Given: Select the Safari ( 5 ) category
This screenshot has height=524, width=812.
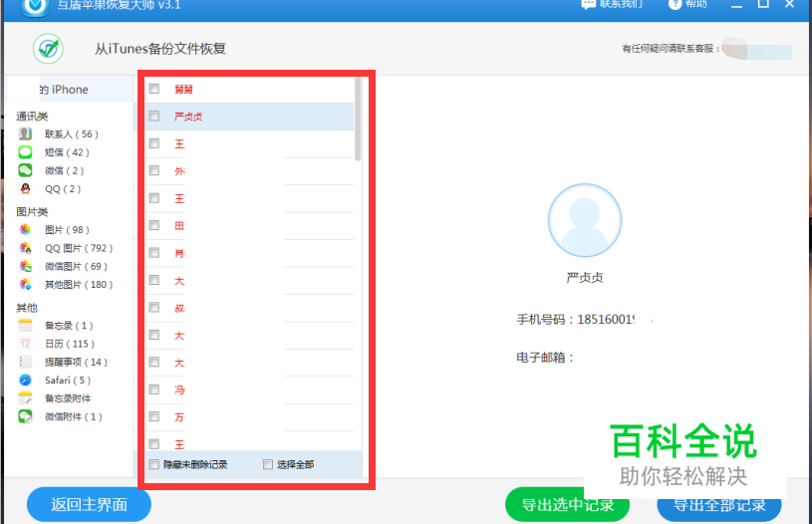Looking at the screenshot, I should (68, 381).
